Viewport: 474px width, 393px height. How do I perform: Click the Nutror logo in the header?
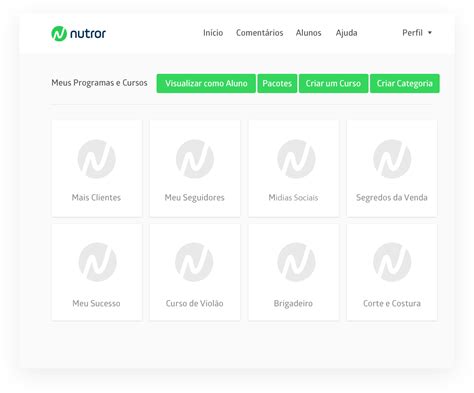(79, 33)
